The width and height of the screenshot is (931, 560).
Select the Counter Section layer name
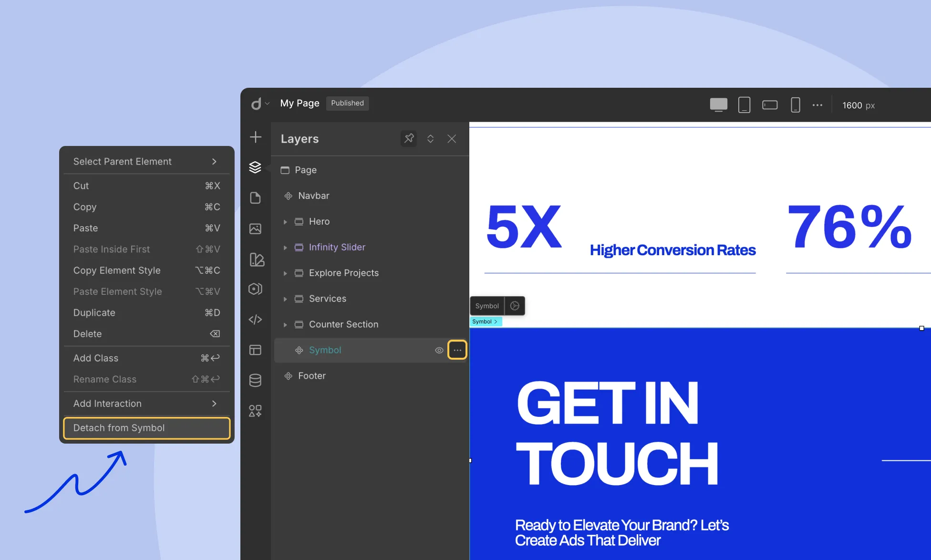pos(343,324)
